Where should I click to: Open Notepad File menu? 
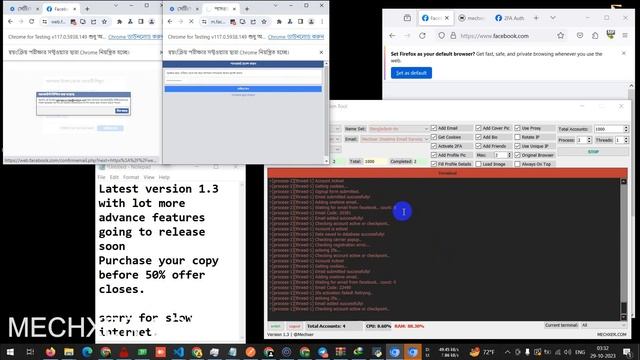(101, 177)
